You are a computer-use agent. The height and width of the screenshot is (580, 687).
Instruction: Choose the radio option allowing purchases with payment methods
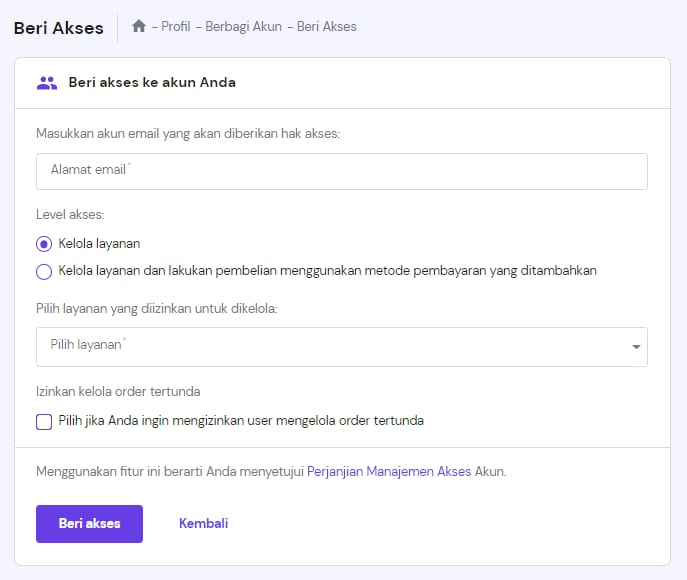coord(44,271)
